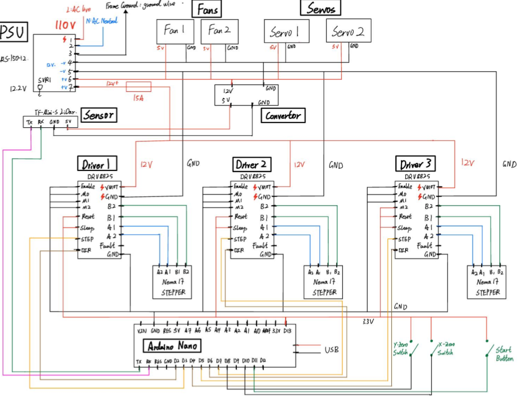Select the red 110V label

click(x=65, y=25)
